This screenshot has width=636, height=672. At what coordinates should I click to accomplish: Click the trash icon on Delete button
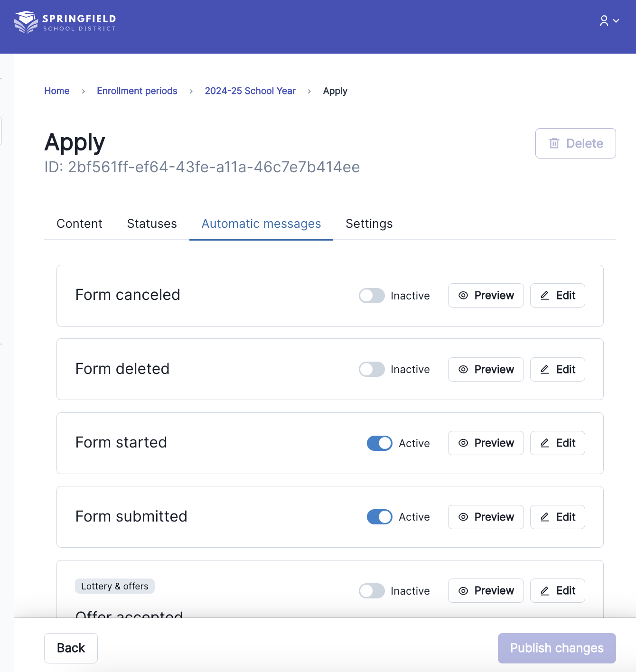[x=554, y=143]
